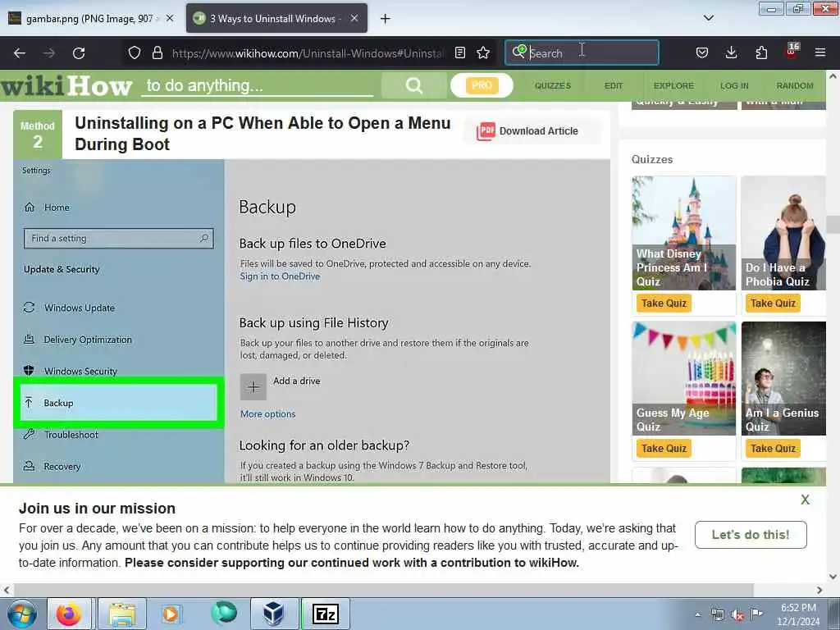The width and height of the screenshot is (840, 630).
Task: Open the VirtualBox cube taskbar icon
Action: click(274, 614)
